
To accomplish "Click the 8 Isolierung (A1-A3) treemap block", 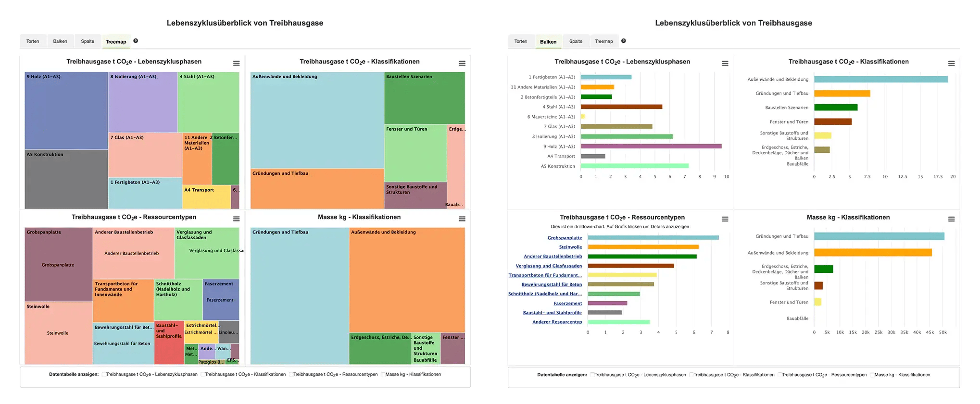I will click(x=143, y=102).
